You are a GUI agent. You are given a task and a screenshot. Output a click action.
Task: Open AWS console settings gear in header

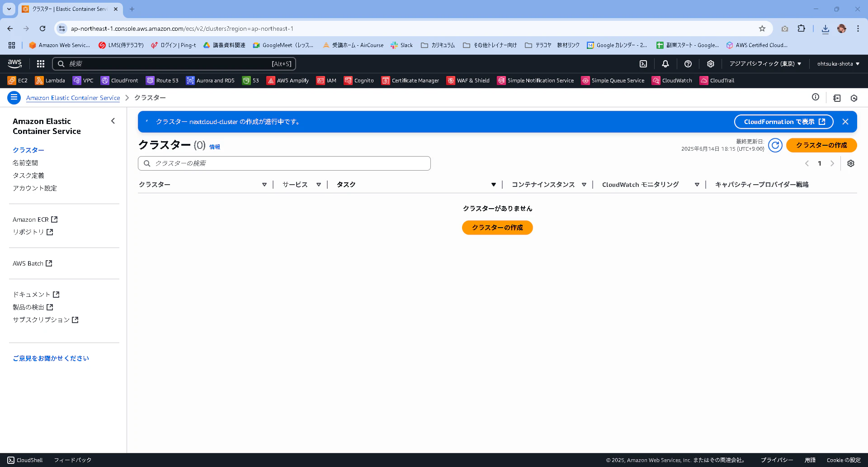coord(711,64)
